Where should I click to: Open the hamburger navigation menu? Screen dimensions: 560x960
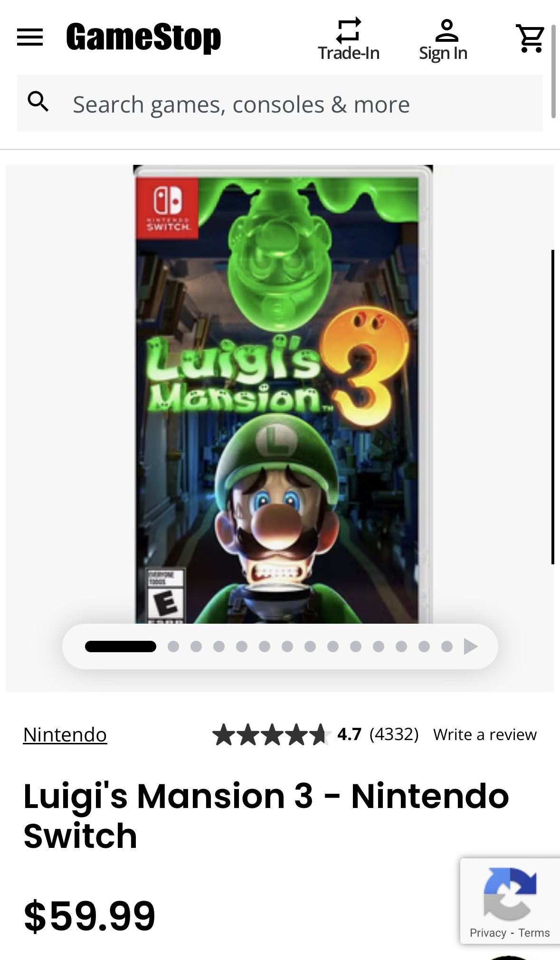(30, 37)
